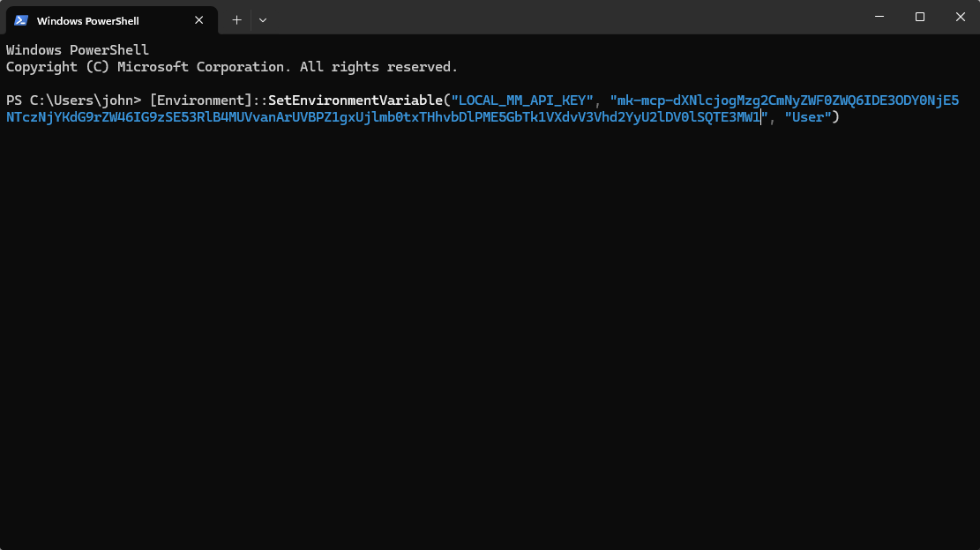This screenshot has width=980, height=550.
Task: Click the PS C:\Users\john> prompt
Action: click(x=74, y=100)
